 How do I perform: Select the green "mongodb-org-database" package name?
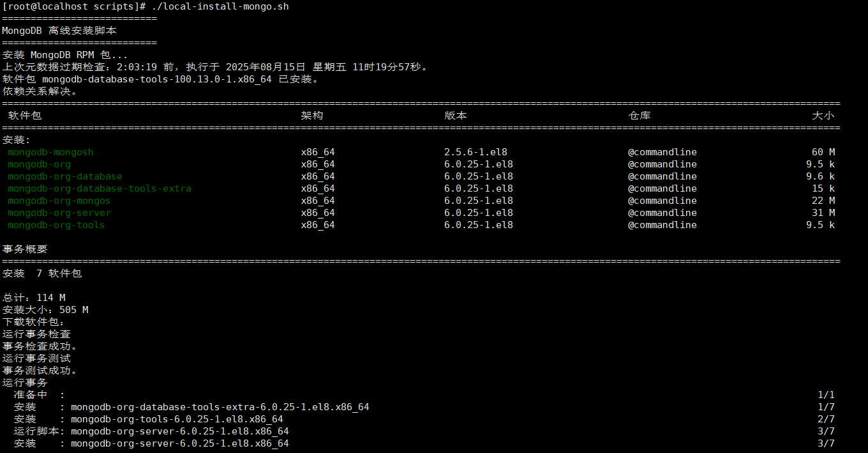(x=65, y=176)
